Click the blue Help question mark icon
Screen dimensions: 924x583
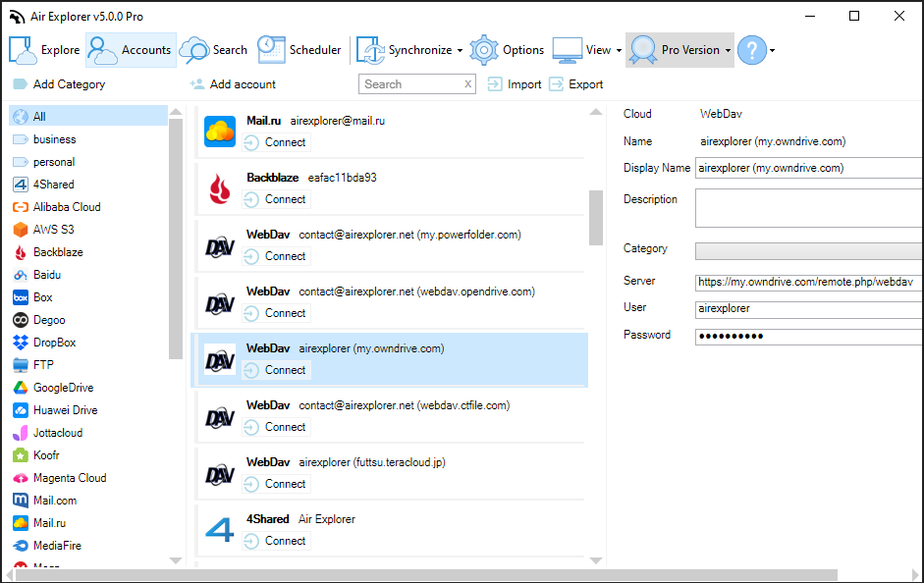pyautogui.click(x=752, y=50)
